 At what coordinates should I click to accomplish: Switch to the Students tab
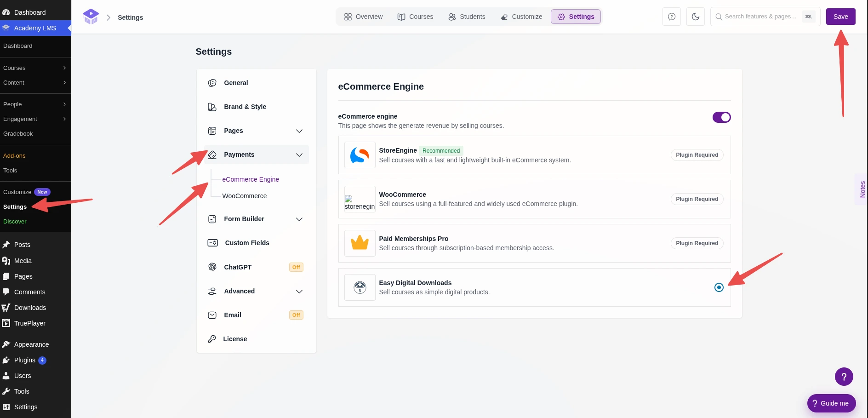[467, 17]
